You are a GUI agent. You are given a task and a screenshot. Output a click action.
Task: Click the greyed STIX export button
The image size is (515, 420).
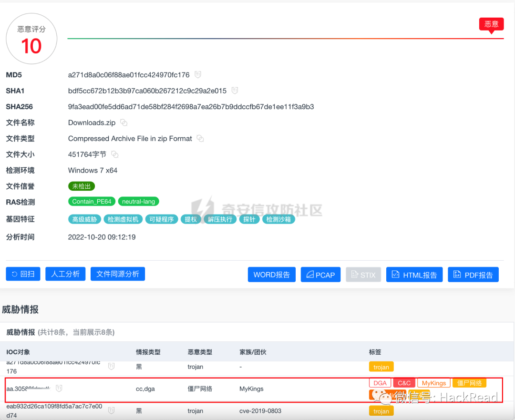[x=363, y=275]
